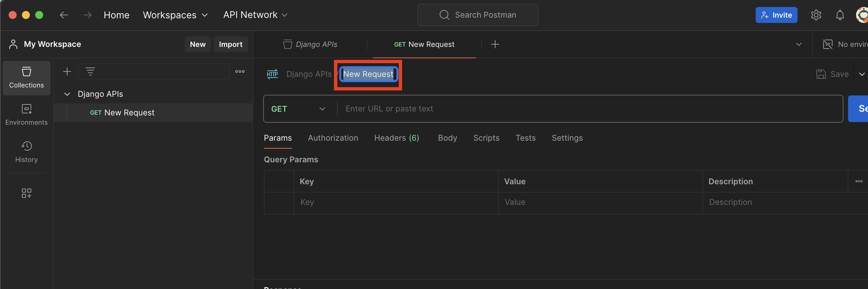Select the Body tab

tap(447, 138)
